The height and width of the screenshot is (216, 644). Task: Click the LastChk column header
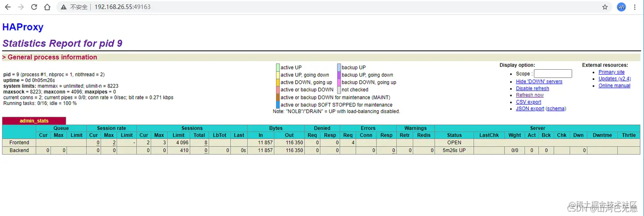(x=489, y=135)
